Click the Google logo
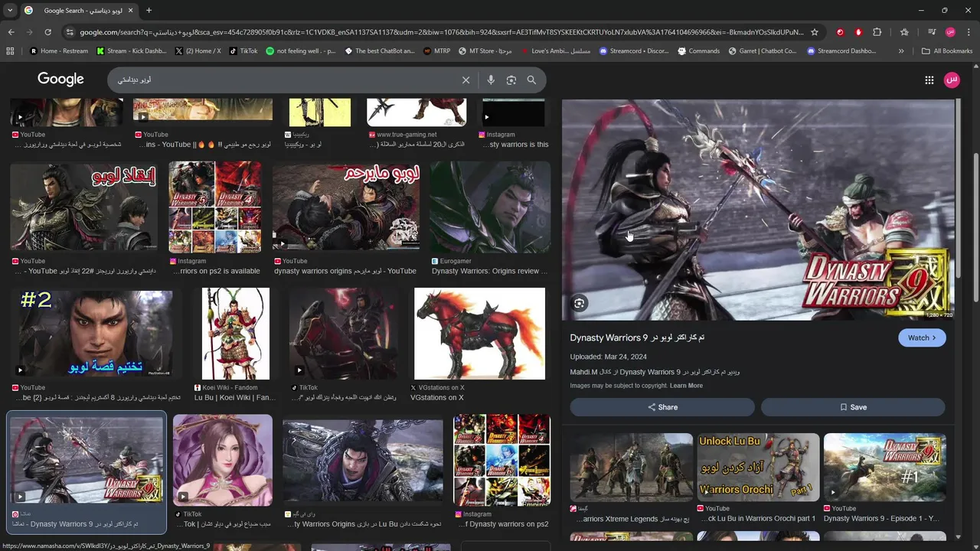Viewport: 980px width, 551px height. click(60, 80)
